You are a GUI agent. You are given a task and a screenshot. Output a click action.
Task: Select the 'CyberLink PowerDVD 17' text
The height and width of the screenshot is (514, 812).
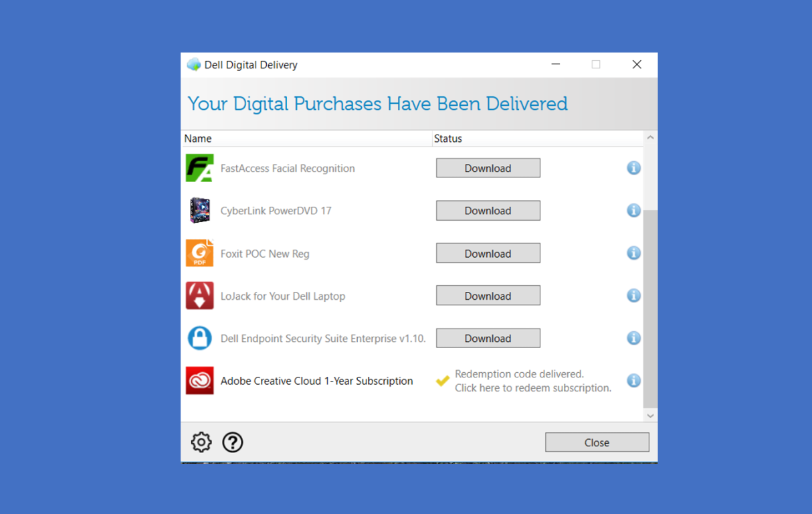[276, 210]
